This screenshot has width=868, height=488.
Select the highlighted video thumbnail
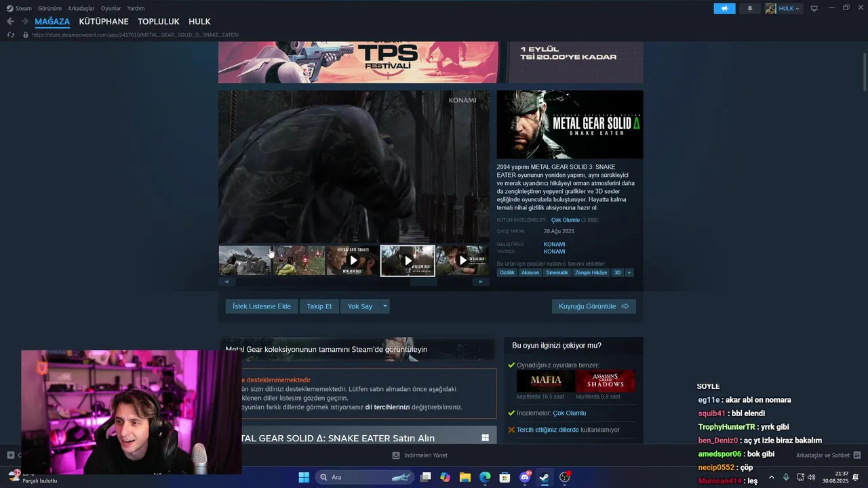pyautogui.click(x=408, y=260)
